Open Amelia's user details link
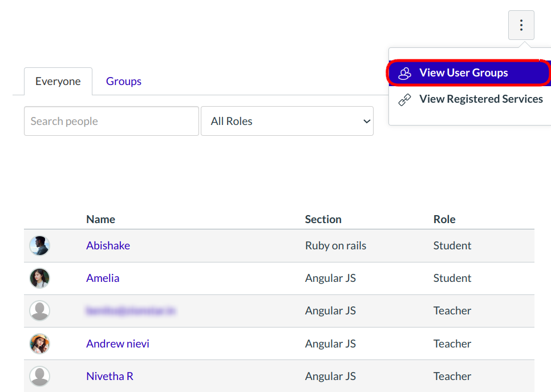The image size is (551, 392). click(x=103, y=278)
